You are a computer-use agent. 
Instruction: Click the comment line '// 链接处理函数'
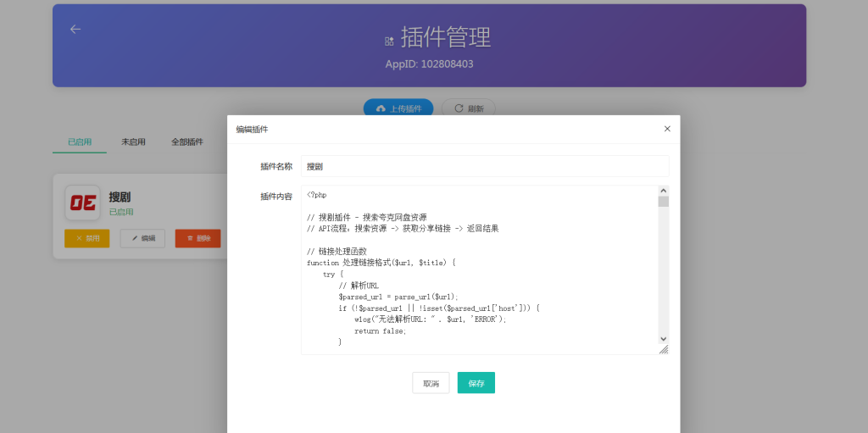pos(337,252)
